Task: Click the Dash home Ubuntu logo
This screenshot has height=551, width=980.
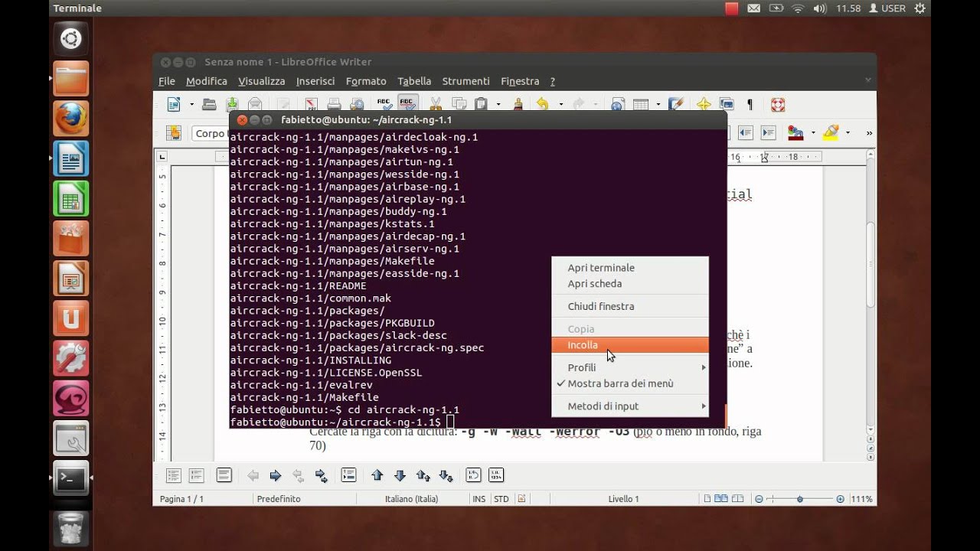Action: coord(70,38)
